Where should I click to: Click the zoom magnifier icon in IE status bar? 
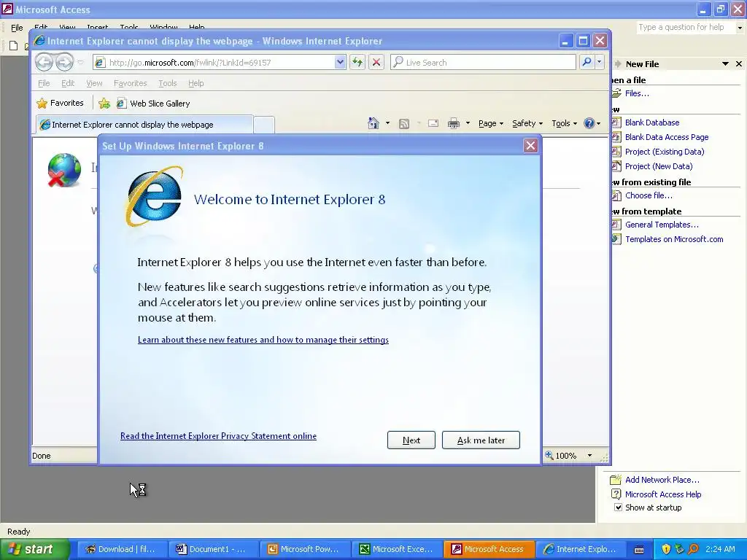(x=549, y=455)
